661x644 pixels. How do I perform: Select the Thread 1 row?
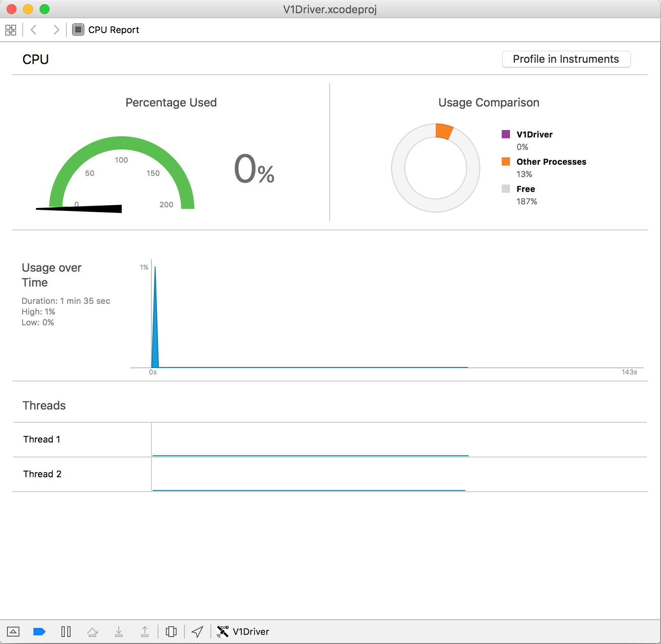330,440
